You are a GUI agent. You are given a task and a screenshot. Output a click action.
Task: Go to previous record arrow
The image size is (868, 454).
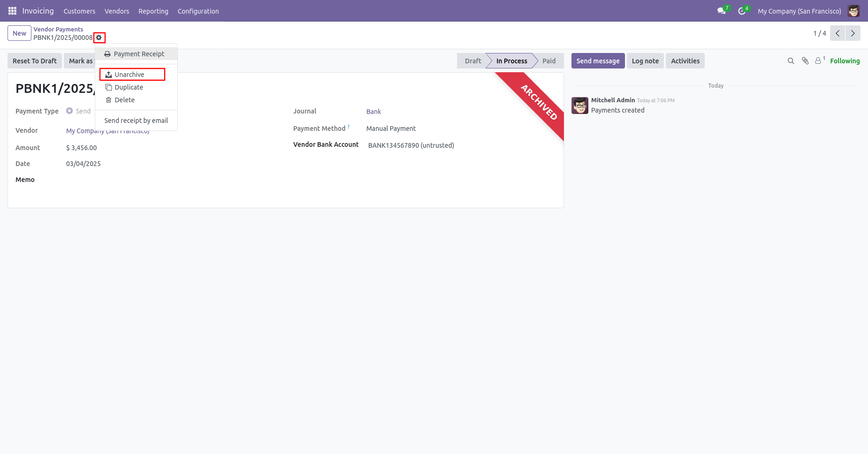pos(838,33)
